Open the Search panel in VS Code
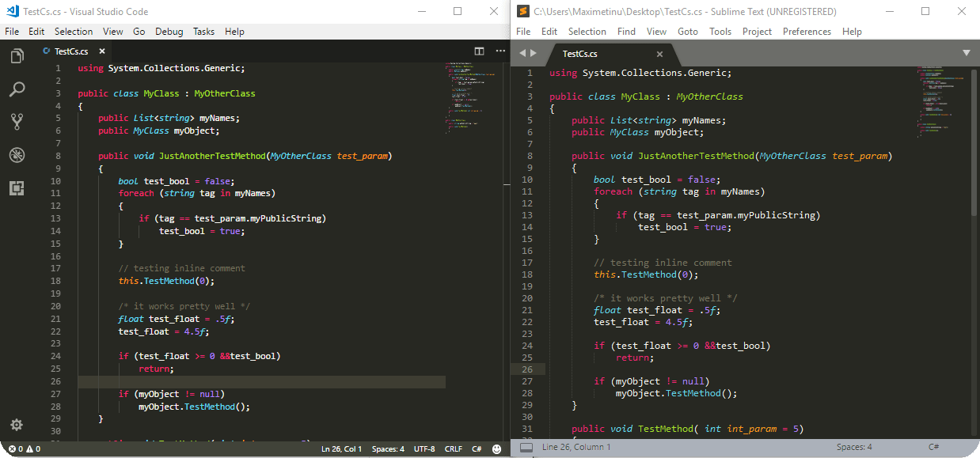 [17, 89]
